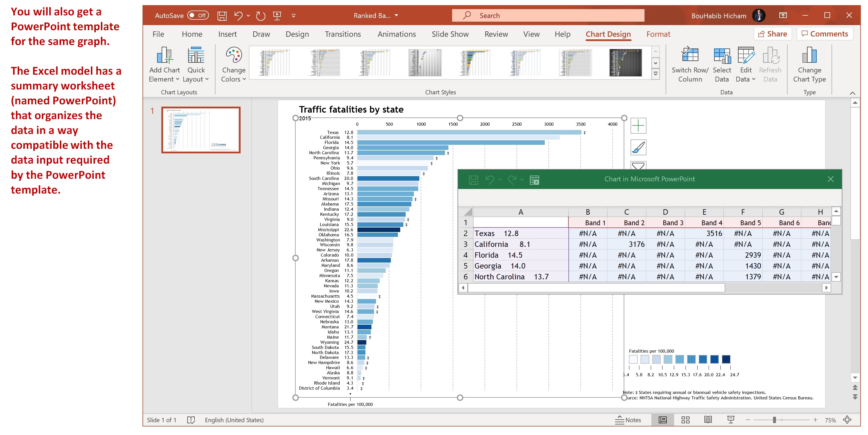Image resolution: width=868 pixels, height=435 pixels.
Task: Expand Undo dropdown in chart data window
Action: [x=500, y=180]
